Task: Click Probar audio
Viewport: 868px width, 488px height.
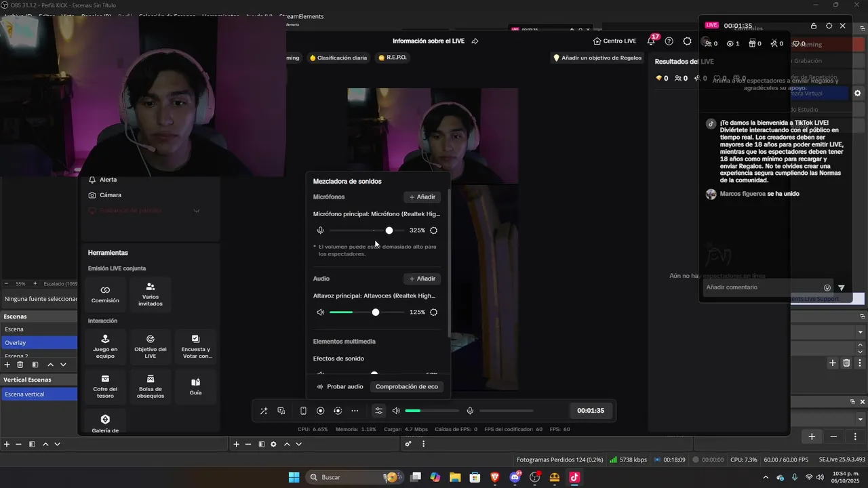Action: click(340, 386)
